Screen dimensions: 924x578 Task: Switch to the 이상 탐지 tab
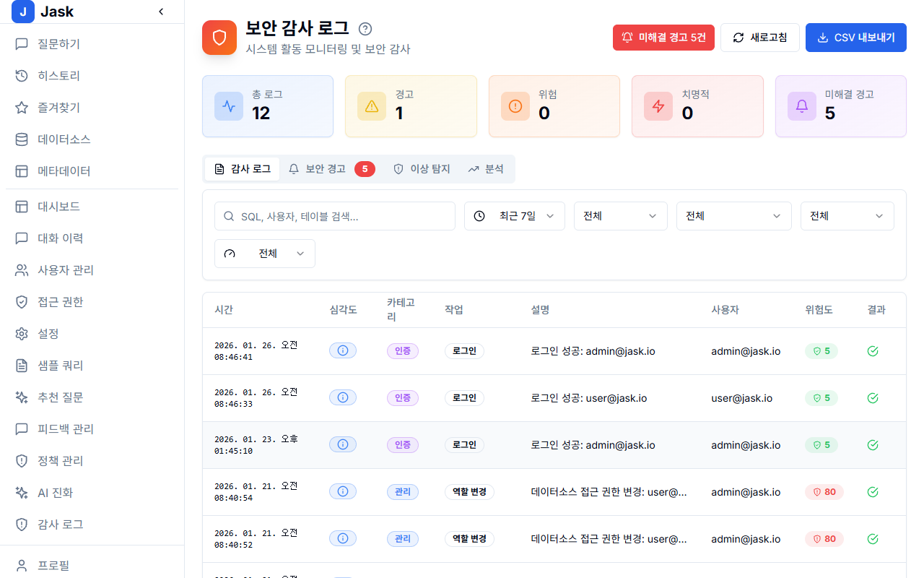point(422,169)
